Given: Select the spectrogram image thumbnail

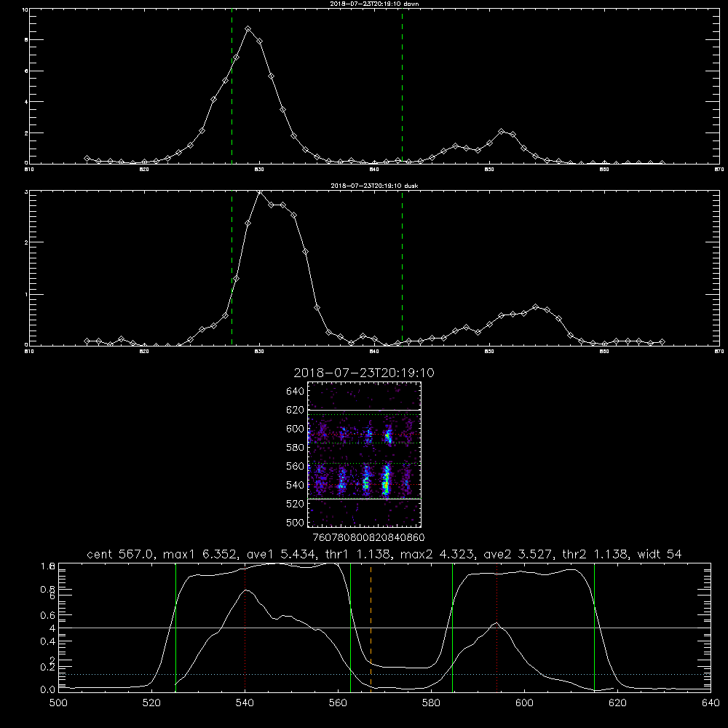Looking at the screenshot, I should (x=364, y=454).
